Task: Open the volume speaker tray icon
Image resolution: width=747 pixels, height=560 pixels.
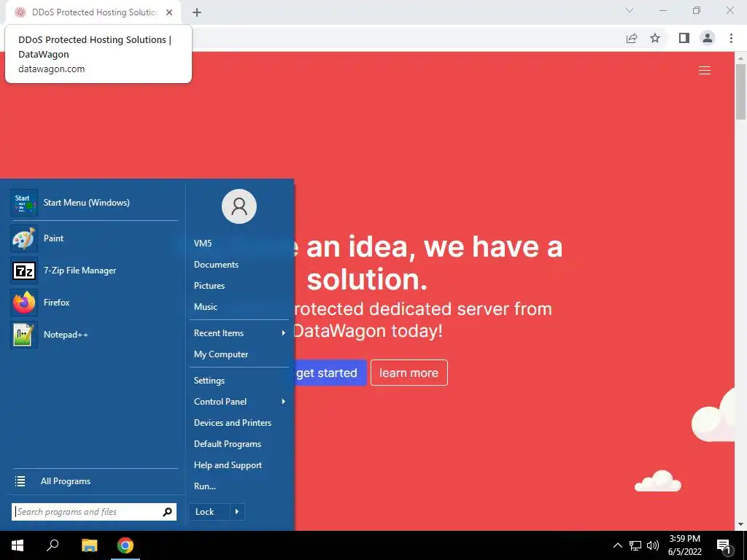Action: point(653,545)
